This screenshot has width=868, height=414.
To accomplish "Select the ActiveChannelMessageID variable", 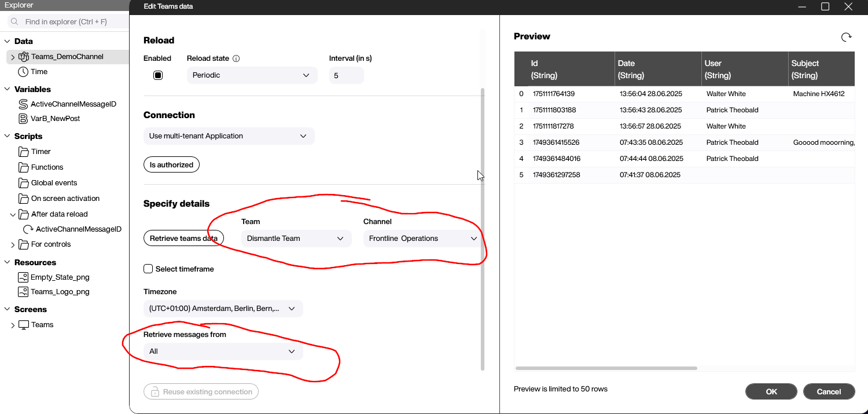I will tap(73, 104).
